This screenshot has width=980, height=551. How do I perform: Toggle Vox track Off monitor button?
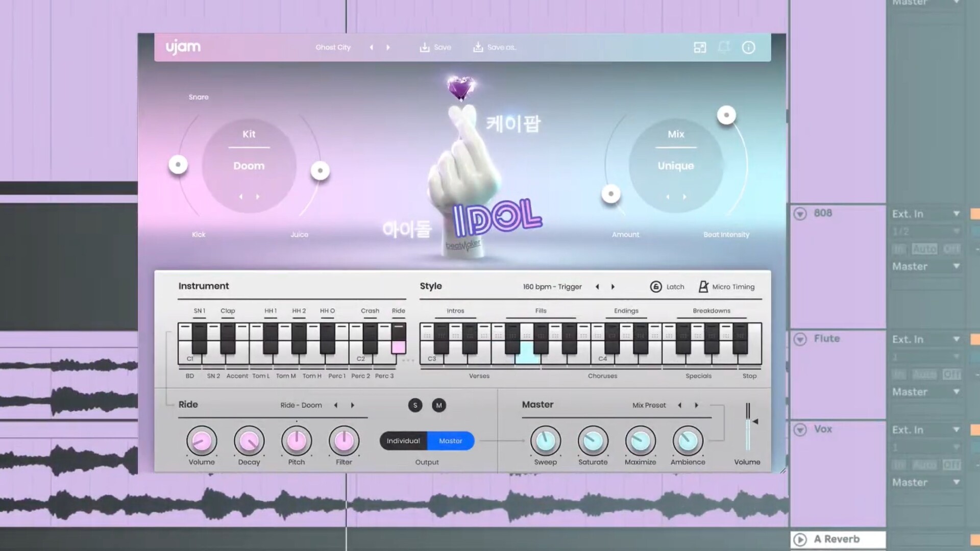(952, 465)
